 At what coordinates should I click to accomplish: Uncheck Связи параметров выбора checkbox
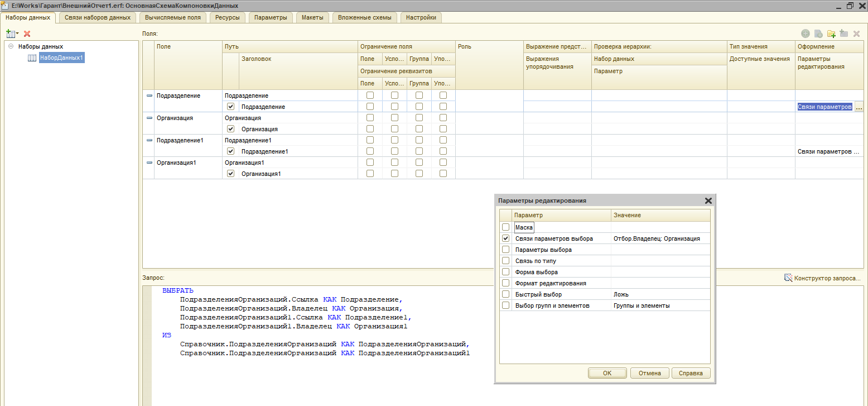pyautogui.click(x=506, y=238)
